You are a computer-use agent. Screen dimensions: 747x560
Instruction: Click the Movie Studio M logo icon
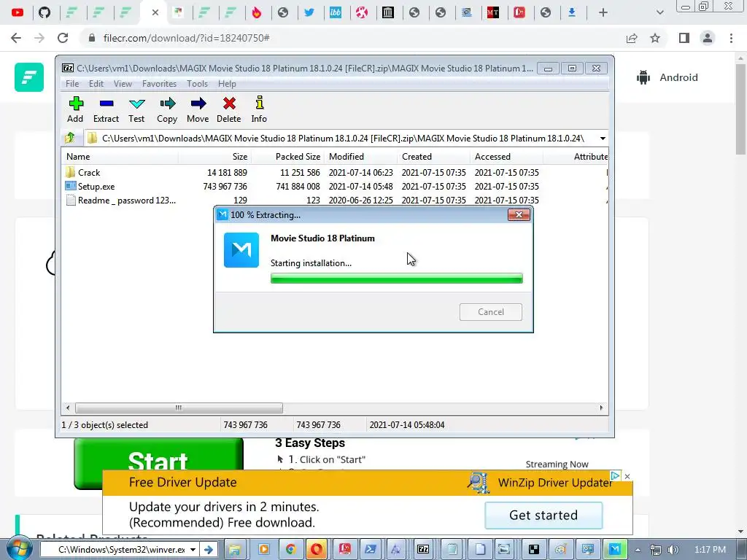tap(241, 250)
